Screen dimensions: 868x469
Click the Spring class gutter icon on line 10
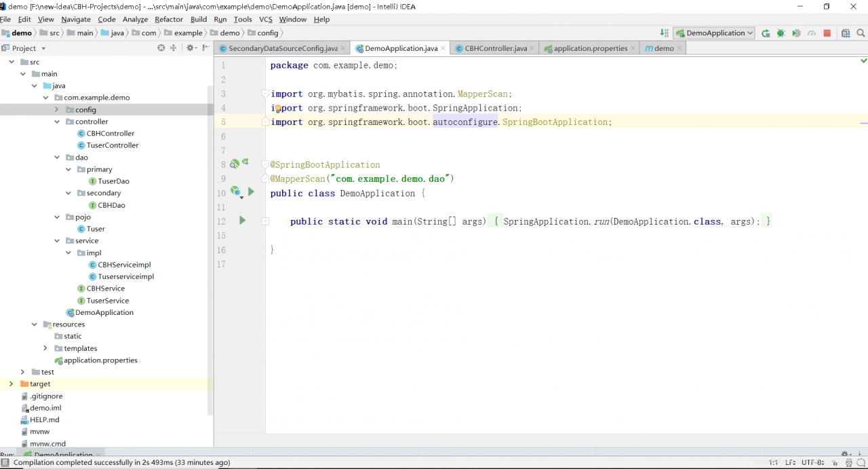[x=236, y=193]
